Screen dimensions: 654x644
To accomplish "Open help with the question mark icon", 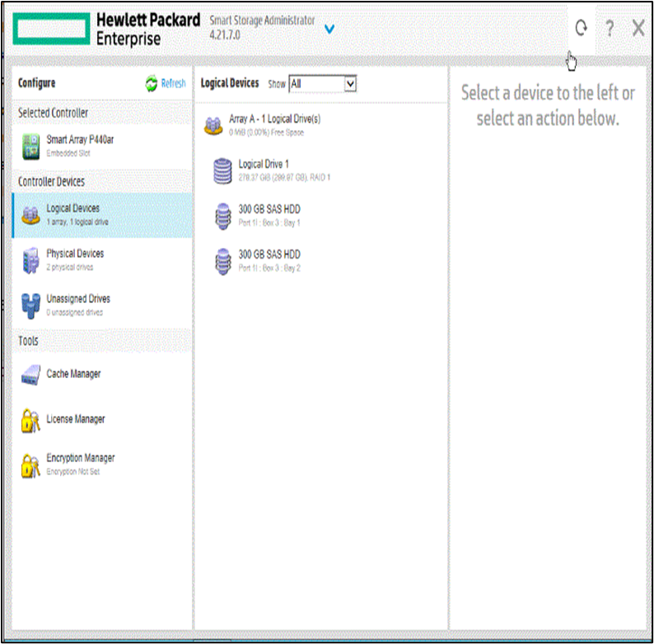I will [x=610, y=28].
